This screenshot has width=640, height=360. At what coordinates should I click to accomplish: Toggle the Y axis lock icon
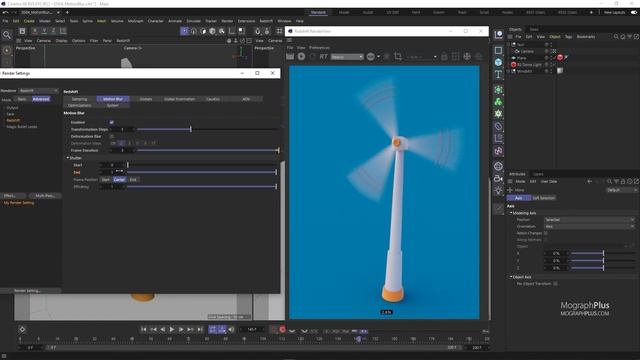click(x=44, y=31)
